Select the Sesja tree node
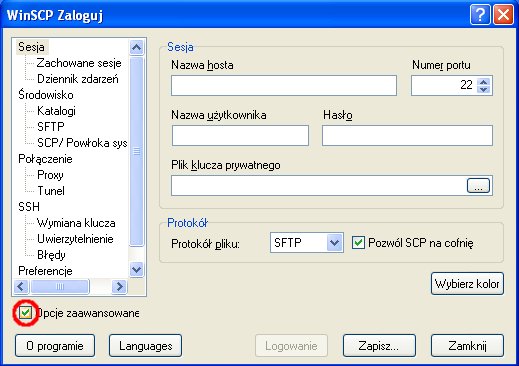 [31, 47]
